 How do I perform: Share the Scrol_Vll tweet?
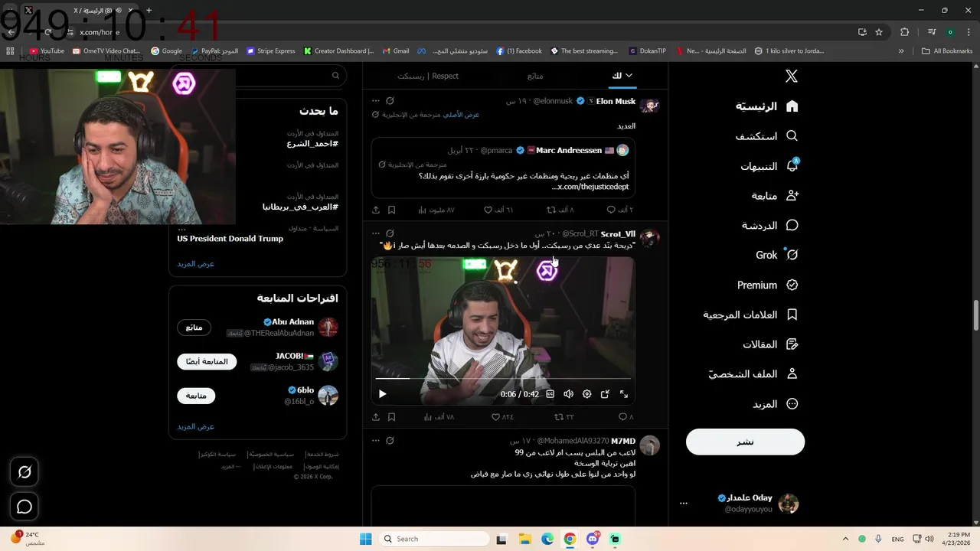[376, 417]
